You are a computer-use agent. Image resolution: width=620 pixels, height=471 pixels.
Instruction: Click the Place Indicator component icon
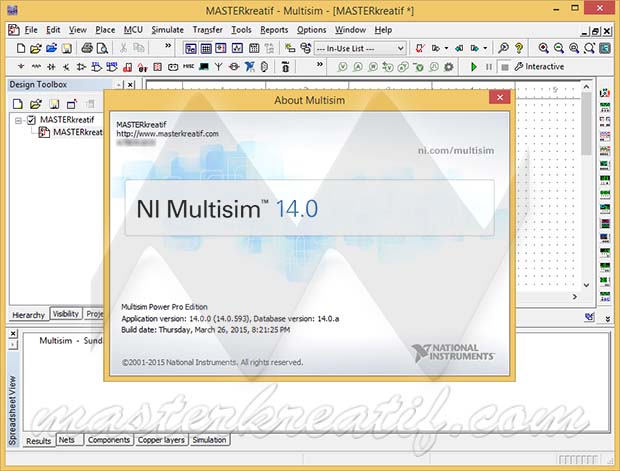pos(157,67)
